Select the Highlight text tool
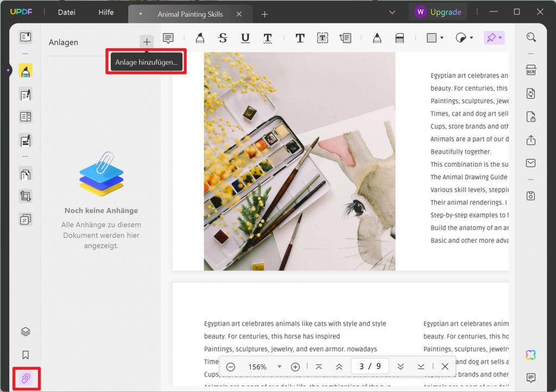 pos(200,37)
